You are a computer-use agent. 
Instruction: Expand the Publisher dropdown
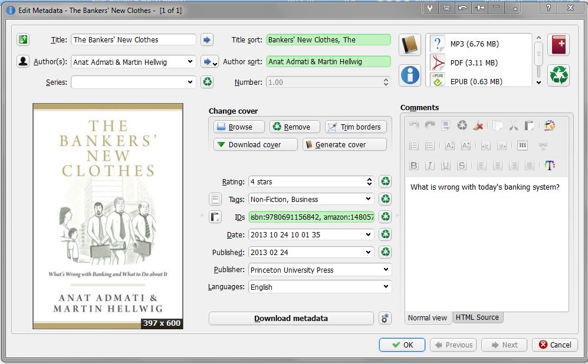(x=386, y=269)
